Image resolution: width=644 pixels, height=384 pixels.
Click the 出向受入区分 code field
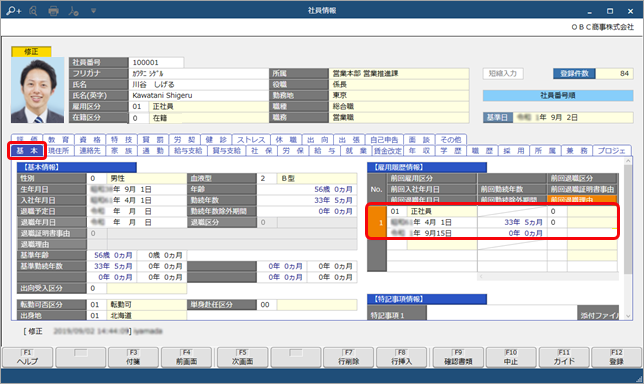[x=96, y=288]
